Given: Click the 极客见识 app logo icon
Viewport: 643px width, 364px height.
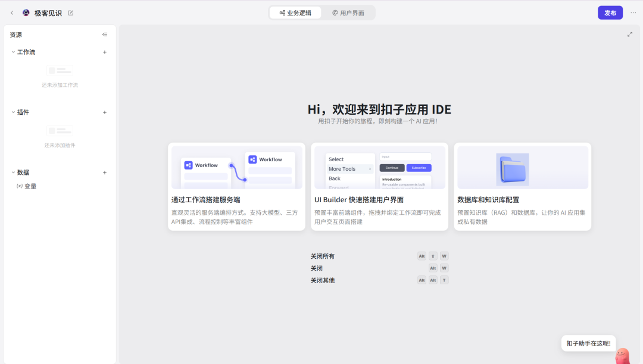Looking at the screenshot, I should [26, 12].
